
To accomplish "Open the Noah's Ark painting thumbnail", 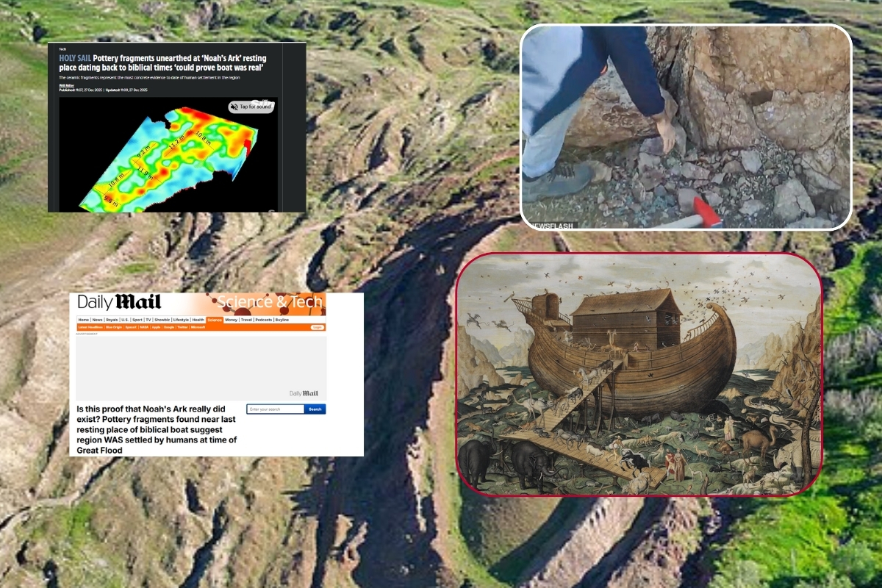I will point(639,374).
